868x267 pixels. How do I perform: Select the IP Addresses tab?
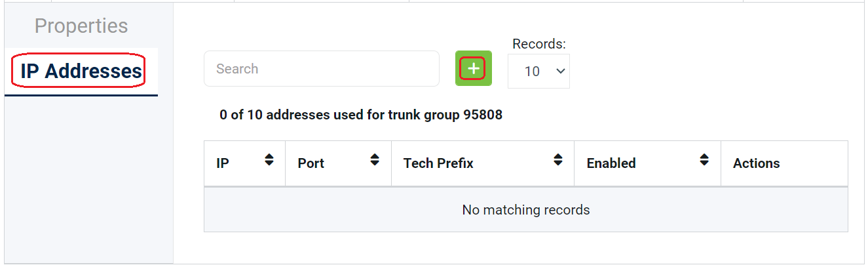click(81, 71)
